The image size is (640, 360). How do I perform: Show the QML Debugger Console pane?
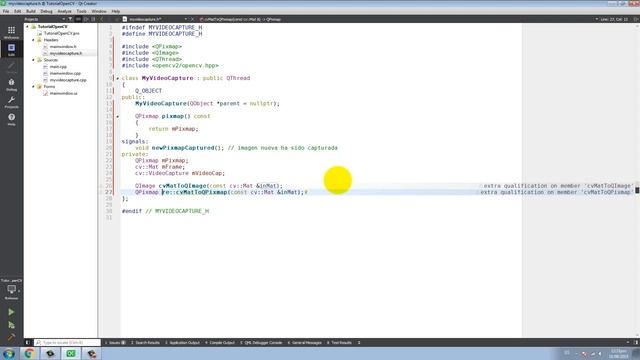(x=261, y=342)
